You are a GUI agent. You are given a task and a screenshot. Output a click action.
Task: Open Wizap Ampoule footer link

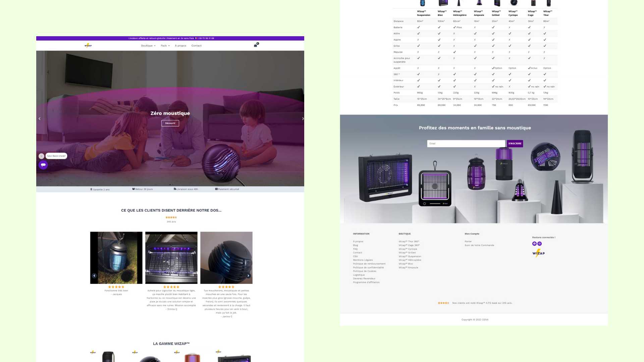coord(408,267)
